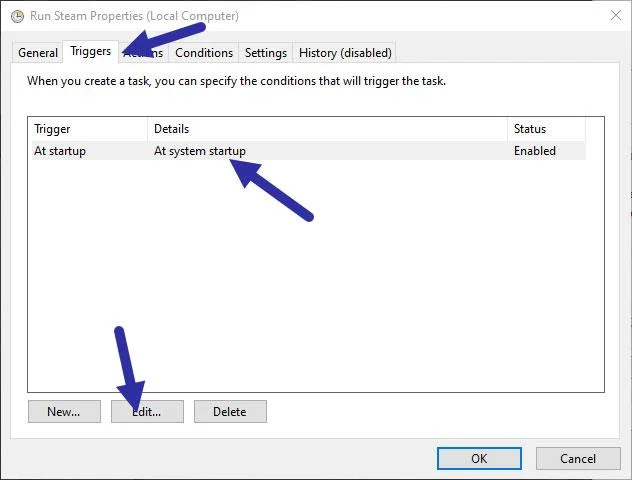Click the 'Enabled' status cell
The image size is (632, 480).
point(547,151)
